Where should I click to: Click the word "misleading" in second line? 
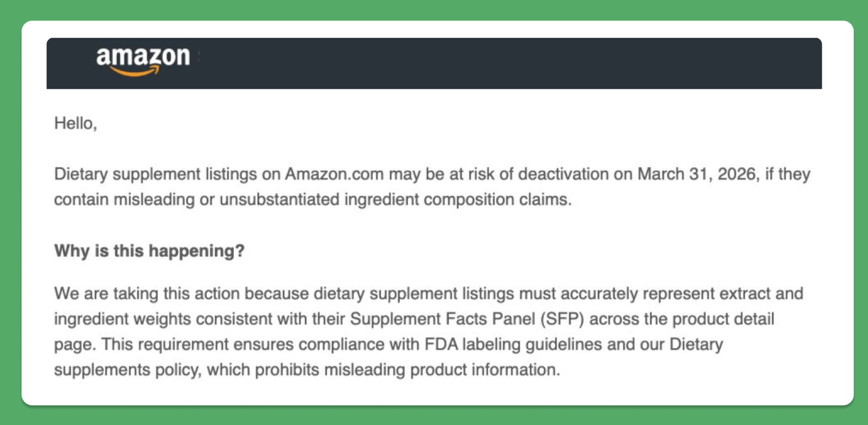pyautogui.click(x=154, y=199)
